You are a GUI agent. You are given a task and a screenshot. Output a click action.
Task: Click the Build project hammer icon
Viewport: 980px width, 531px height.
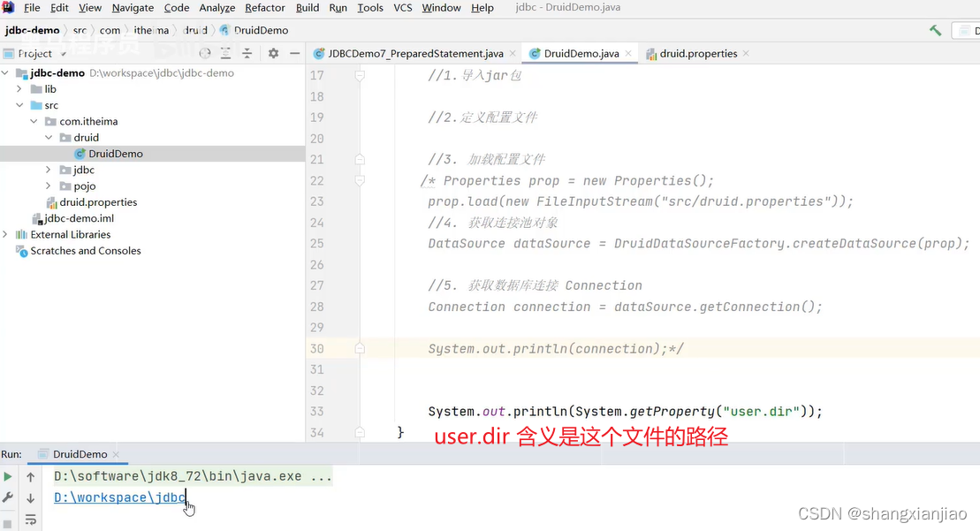coord(935,30)
